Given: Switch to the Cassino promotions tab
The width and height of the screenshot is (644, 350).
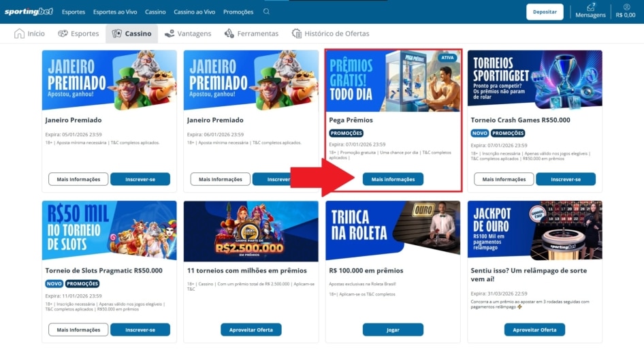Looking at the screenshot, I should 131,33.
